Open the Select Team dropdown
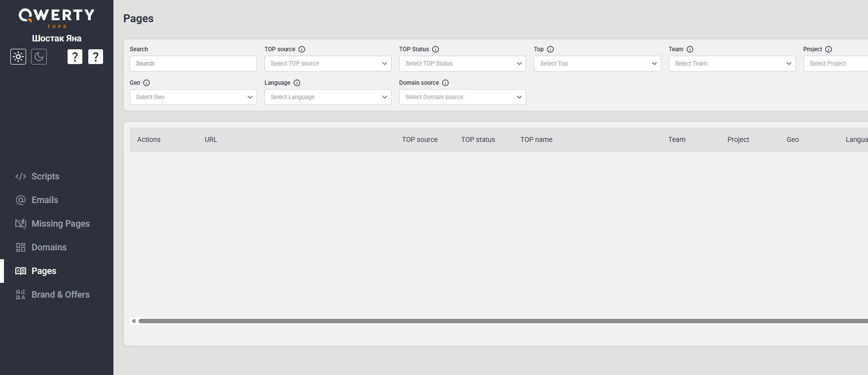Viewport: 868px width, 375px height. (x=732, y=64)
